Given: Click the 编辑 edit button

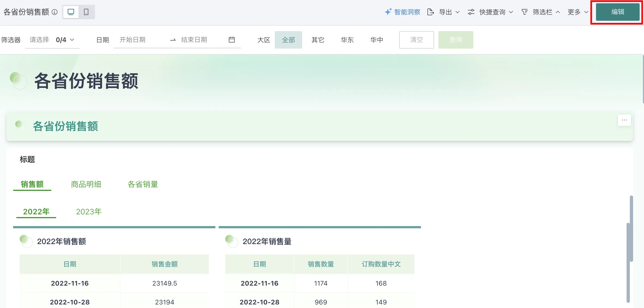Looking at the screenshot, I should 618,12.
